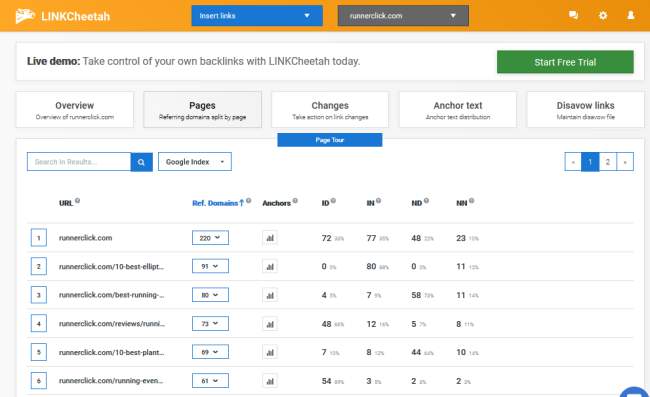Open anchors chart icon for row 3
Screen dimensions: 650x397
(x=270, y=295)
